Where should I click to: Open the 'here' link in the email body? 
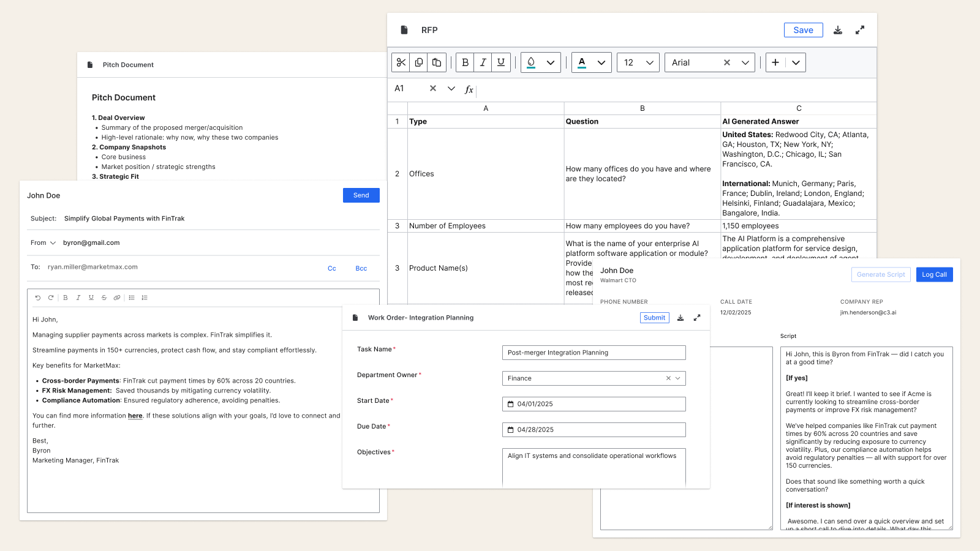[x=135, y=416]
